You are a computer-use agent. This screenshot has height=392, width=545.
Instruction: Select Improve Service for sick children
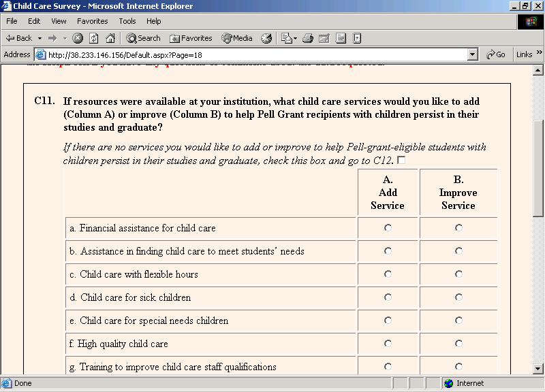(458, 297)
